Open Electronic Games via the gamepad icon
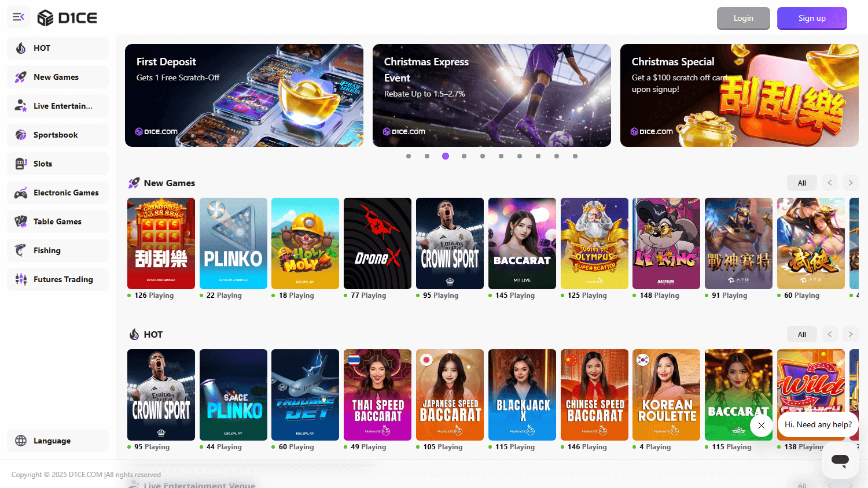Viewport: 868px width, 488px height. (x=22, y=193)
